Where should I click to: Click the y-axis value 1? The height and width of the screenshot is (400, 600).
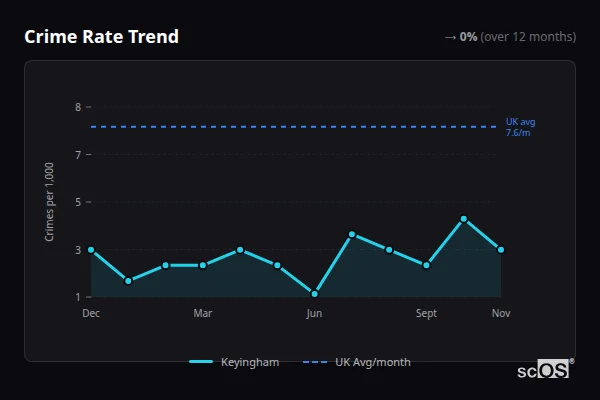pyautogui.click(x=78, y=297)
